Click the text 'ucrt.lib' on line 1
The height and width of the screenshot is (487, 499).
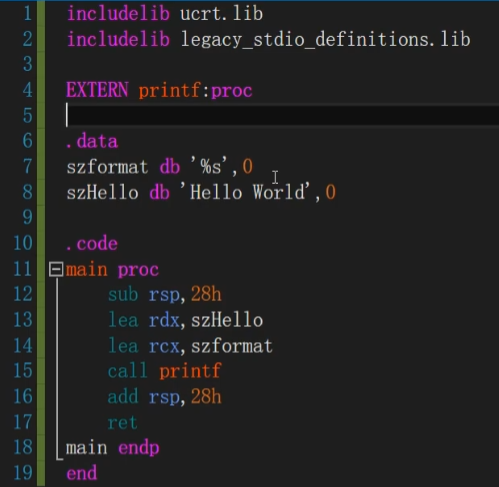point(221,14)
